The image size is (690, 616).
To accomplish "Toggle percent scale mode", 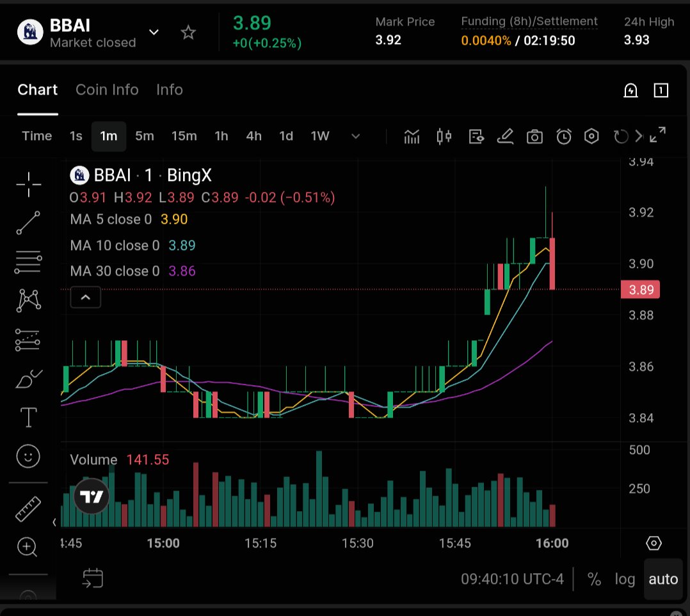I will point(594,579).
